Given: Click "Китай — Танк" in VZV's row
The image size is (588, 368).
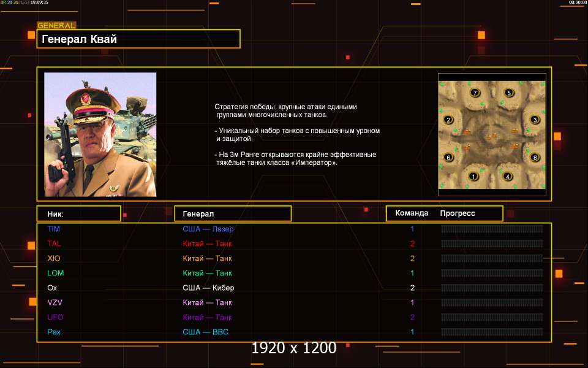Looking at the screenshot, I should [208, 302].
